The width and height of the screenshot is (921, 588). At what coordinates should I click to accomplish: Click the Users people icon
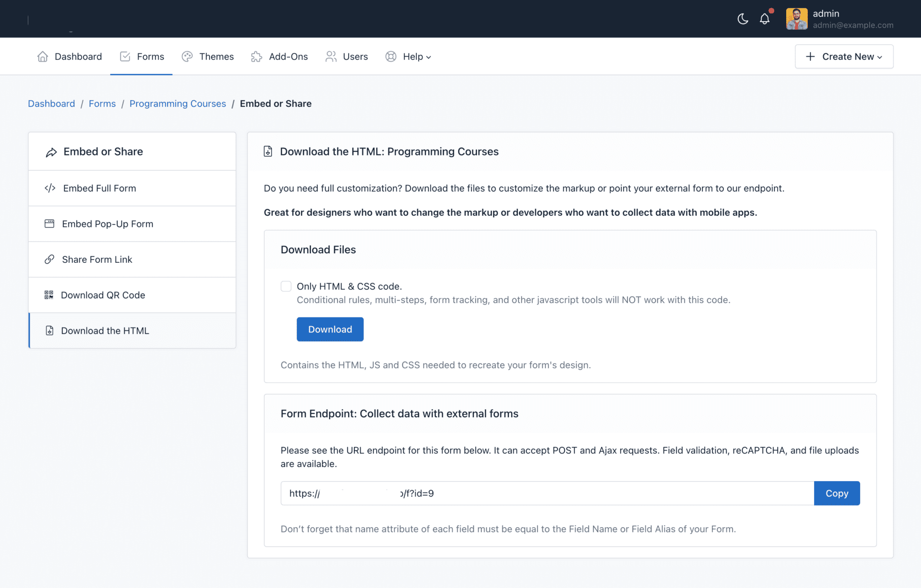tap(331, 57)
